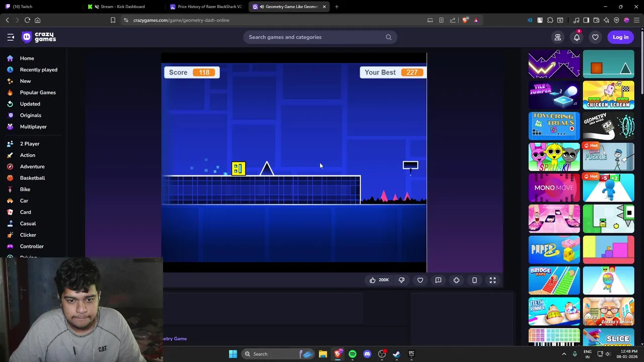
Task: Open Brave Leo AI sparkle icon
Action: 606,20
